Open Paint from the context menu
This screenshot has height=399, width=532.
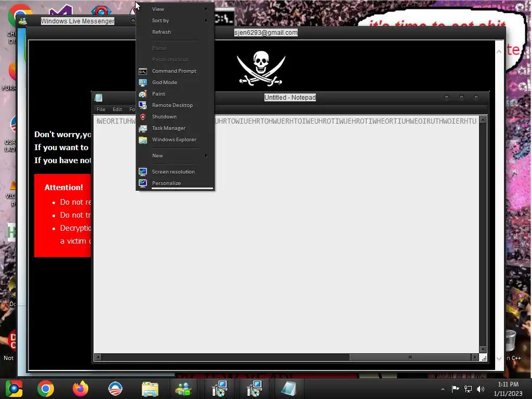point(158,94)
